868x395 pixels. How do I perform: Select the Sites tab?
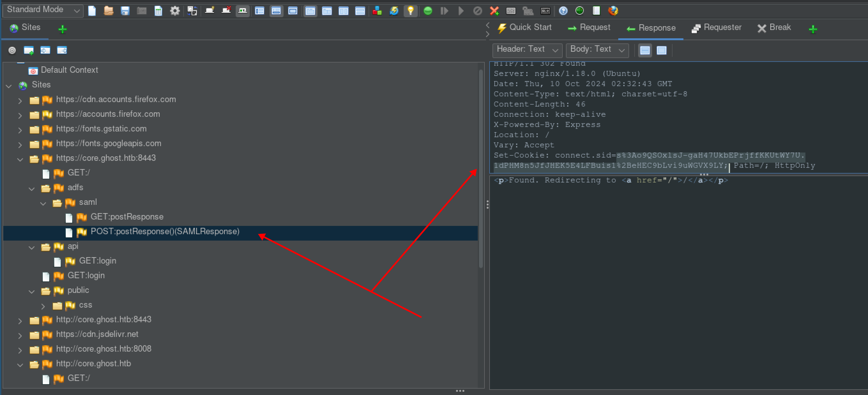point(25,28)
